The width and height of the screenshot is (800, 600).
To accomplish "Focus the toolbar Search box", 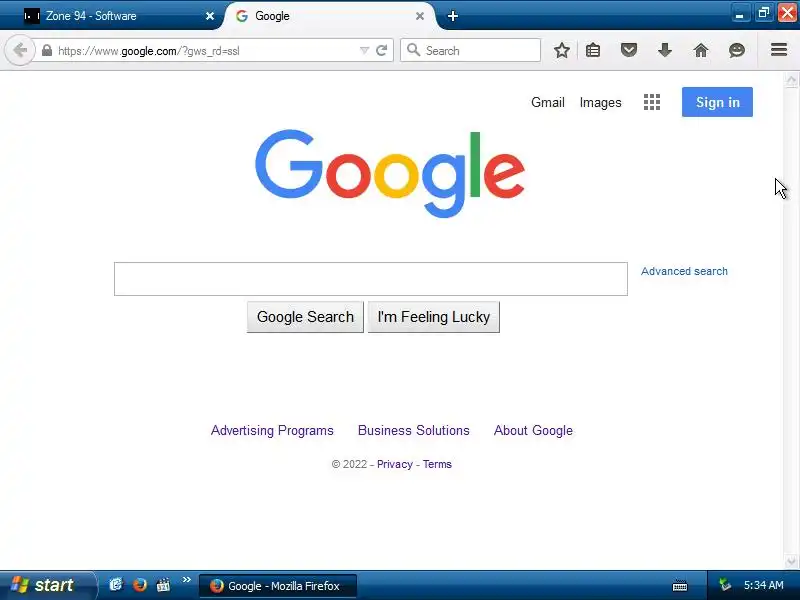I will pyautogui.click(x=470, y=50).
